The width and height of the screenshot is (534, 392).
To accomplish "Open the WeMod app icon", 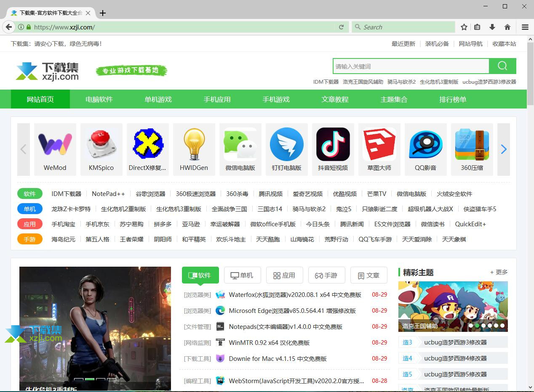I will click(x=55, y=145).
